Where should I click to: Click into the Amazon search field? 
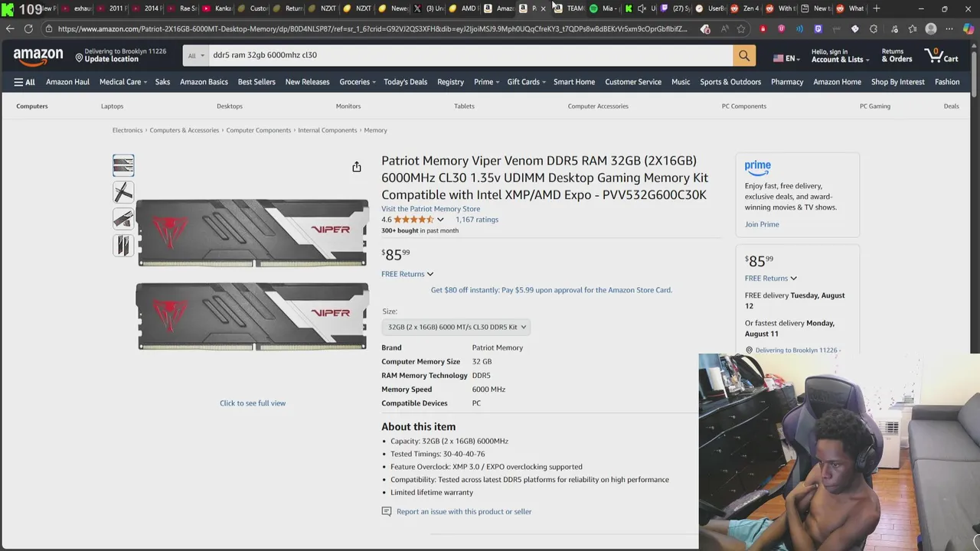click(x=470, y=56)
